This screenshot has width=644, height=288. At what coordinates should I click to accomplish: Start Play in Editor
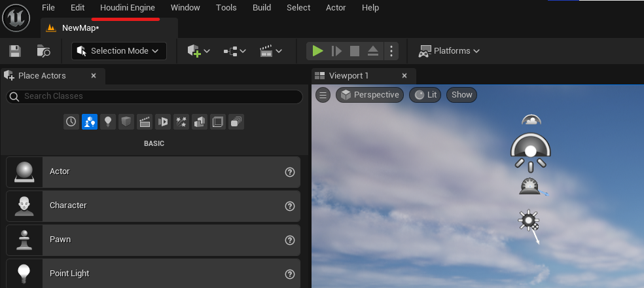[x=317, y=51]
